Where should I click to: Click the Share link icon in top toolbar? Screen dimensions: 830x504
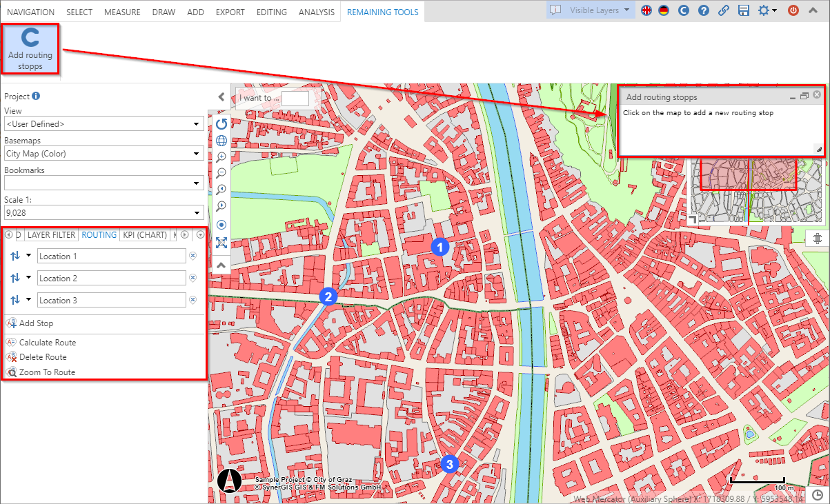[722, 10]
